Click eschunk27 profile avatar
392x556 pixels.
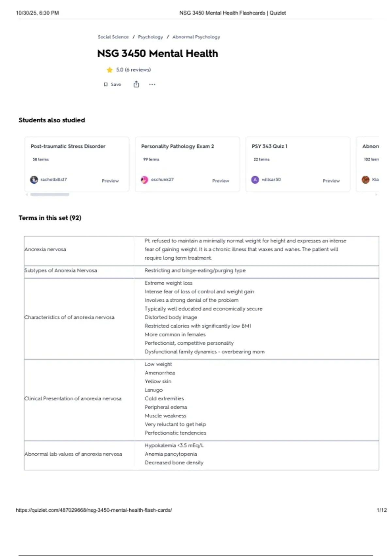pyautogui.click(x=144, y=180)
